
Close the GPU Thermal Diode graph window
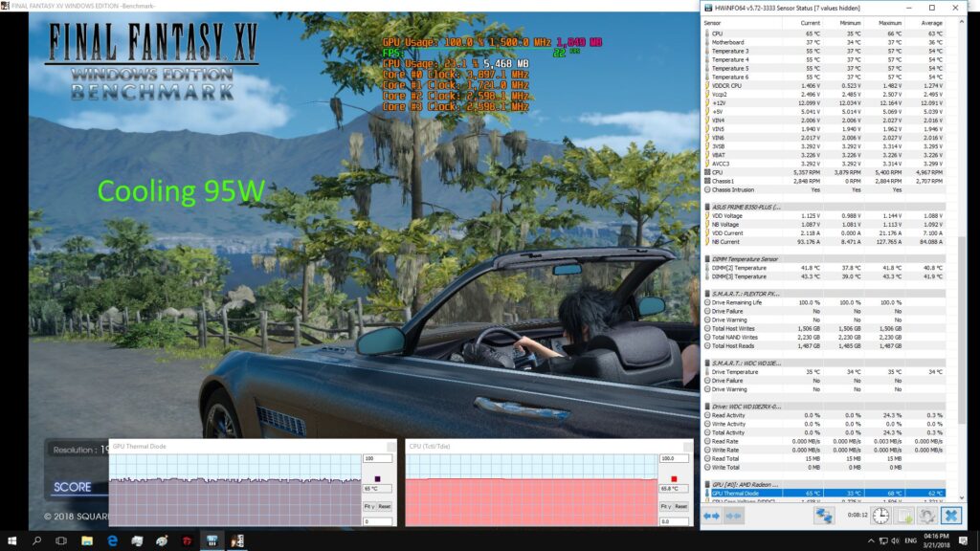coord(391,446)
